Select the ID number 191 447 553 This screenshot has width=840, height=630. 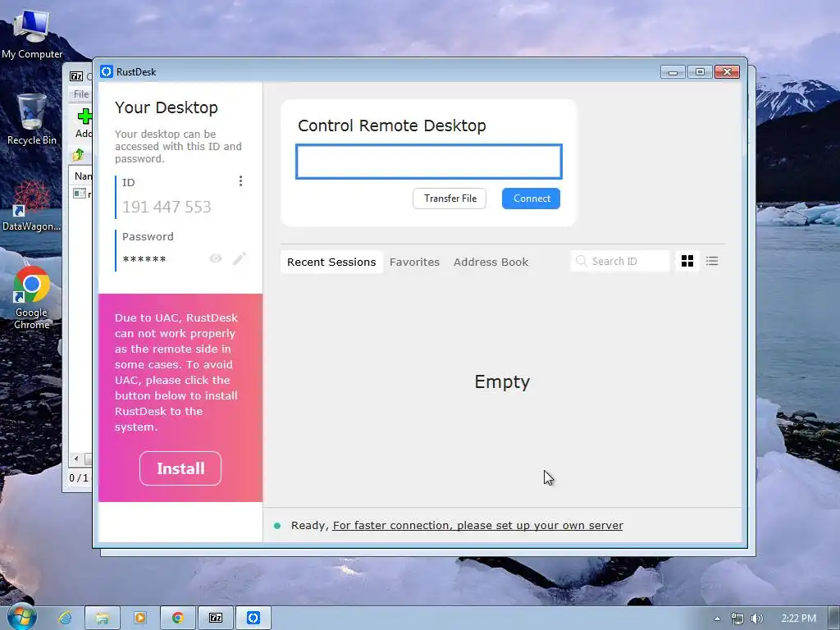(167, 207)
